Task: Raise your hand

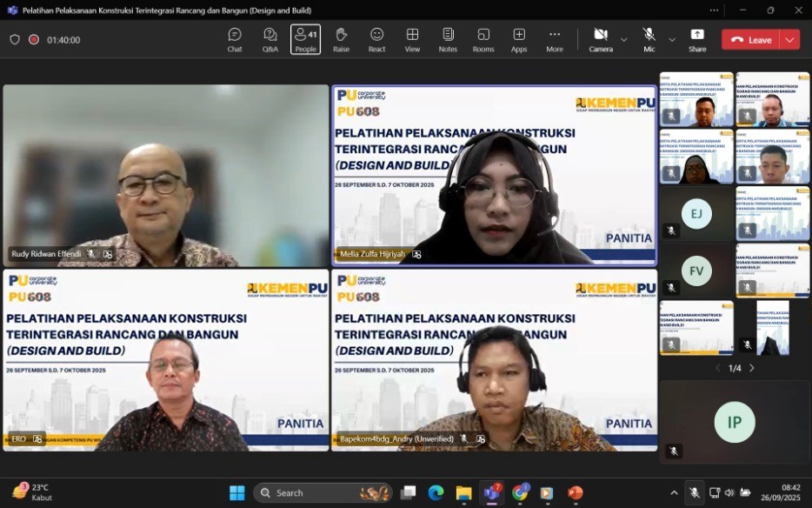Action: pos(341,38)
